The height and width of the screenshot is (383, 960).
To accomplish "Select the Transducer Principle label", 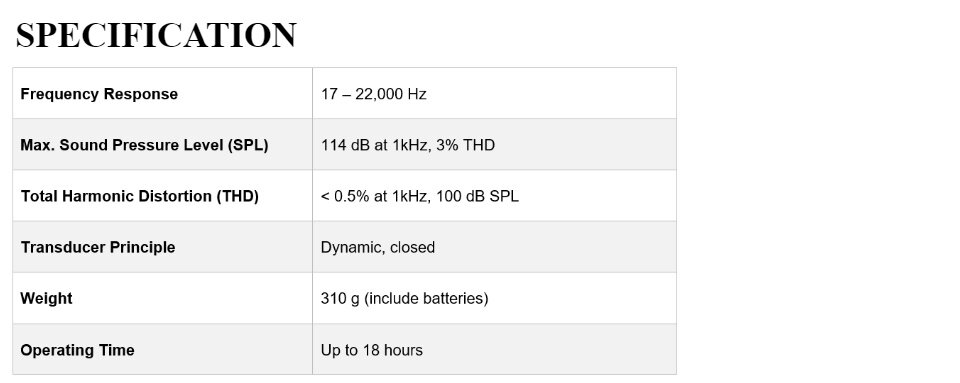I will point(98,247).
